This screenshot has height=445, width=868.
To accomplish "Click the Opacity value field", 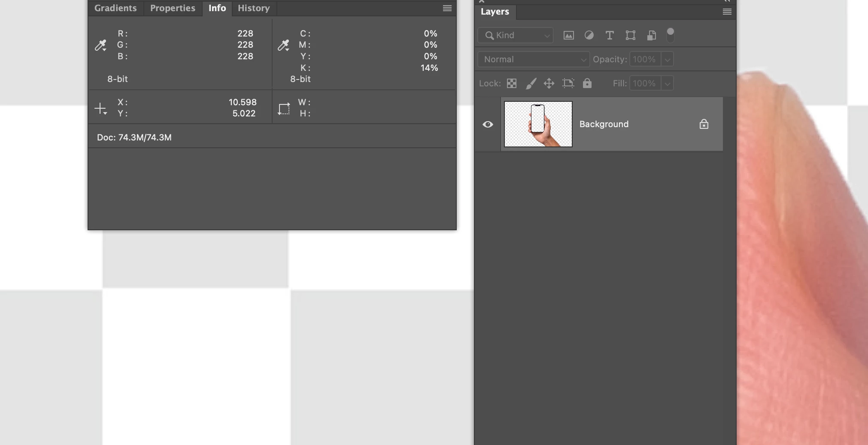I will click(x=645, y=59).
